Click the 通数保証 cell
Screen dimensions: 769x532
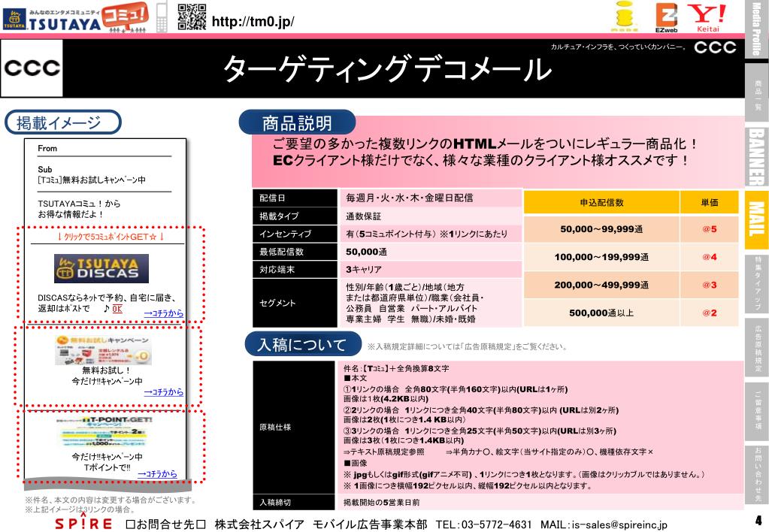tap(431, 216)
